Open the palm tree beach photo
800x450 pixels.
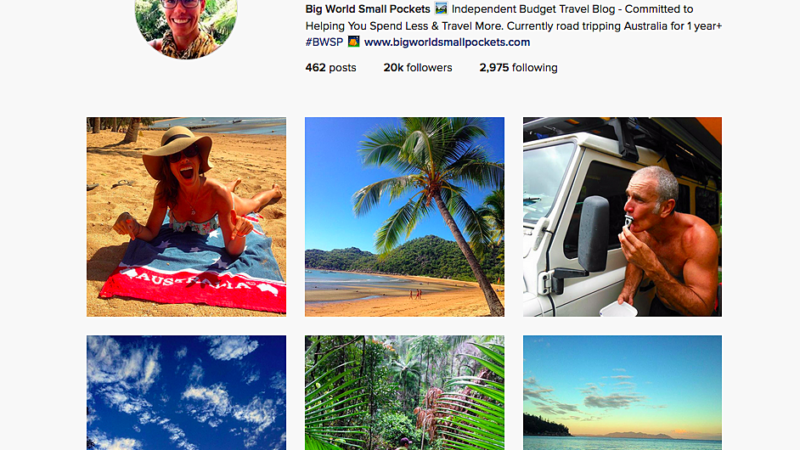click(405, 217)
